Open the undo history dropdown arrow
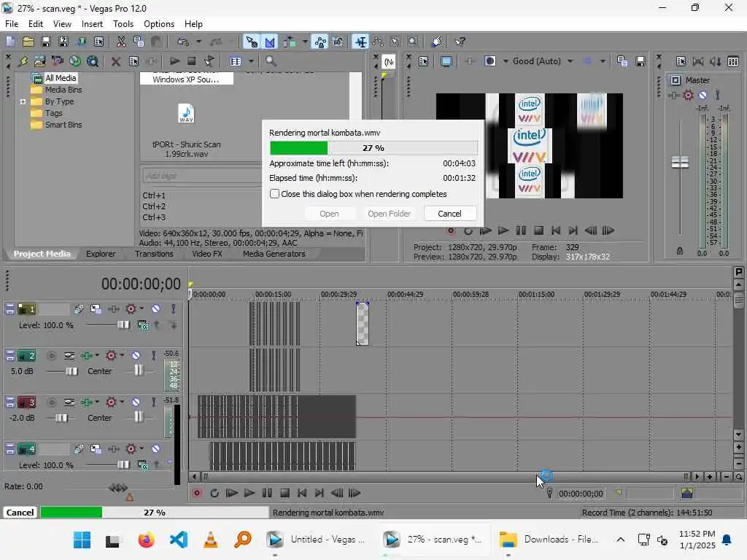747x560 pixels. (x=198, y=42)
